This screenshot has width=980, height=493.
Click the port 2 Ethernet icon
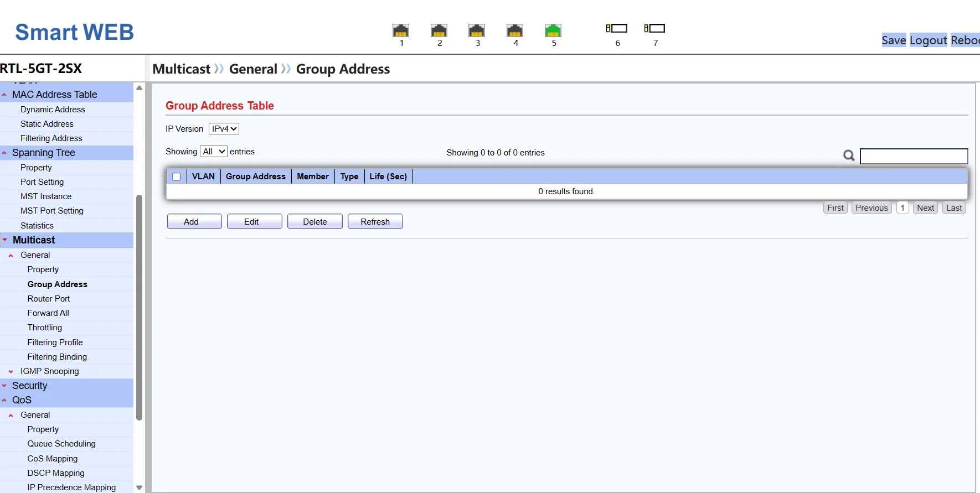(439, 30)
